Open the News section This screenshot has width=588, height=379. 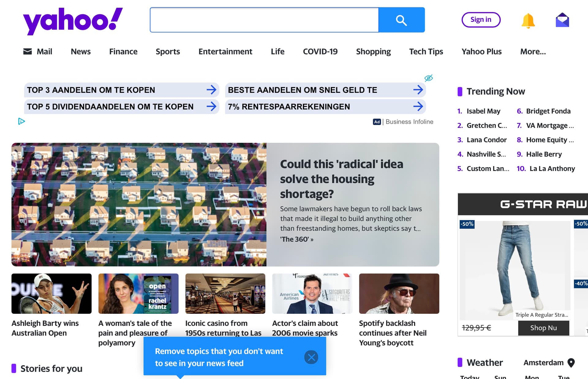point(81,51)
